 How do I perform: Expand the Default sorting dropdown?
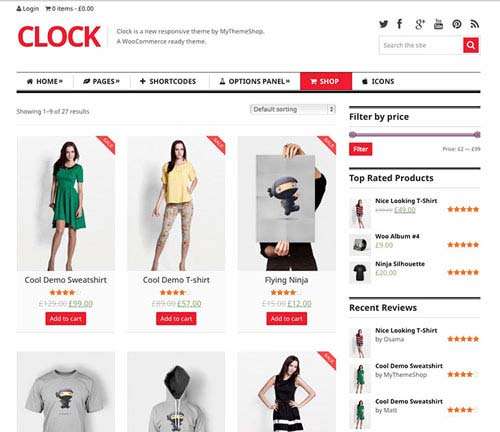click(x=293, y=109)
